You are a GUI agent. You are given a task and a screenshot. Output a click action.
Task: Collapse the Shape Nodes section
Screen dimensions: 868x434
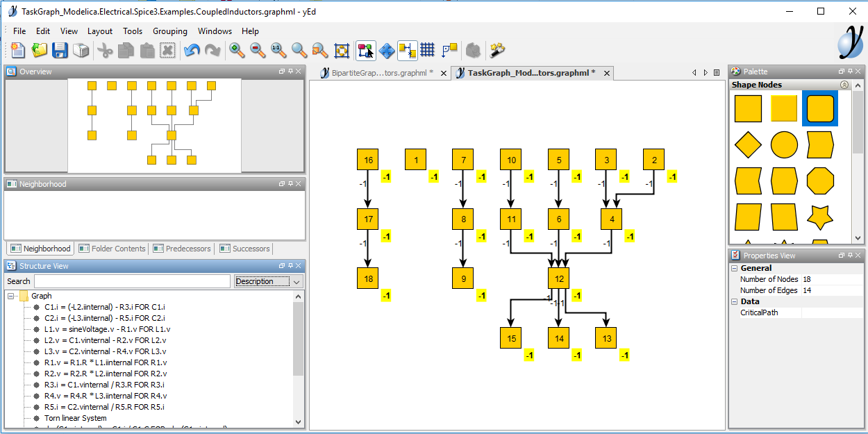pos(844,84)
